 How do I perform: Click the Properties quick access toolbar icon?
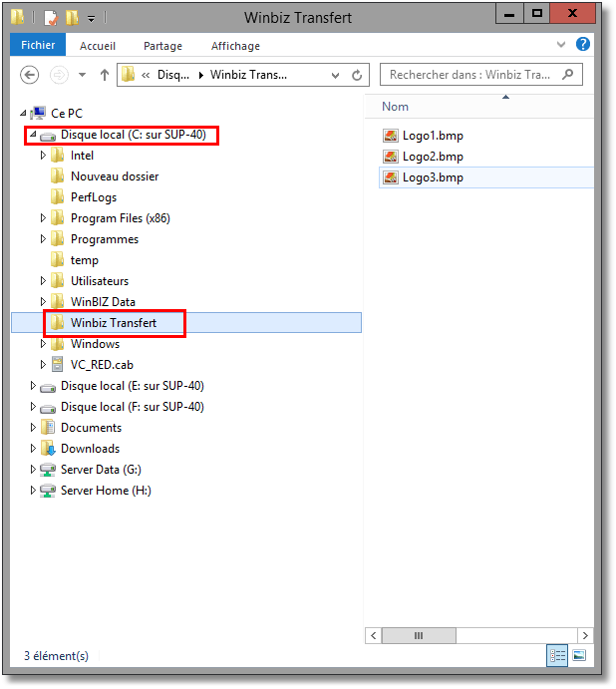coord(51,18)
